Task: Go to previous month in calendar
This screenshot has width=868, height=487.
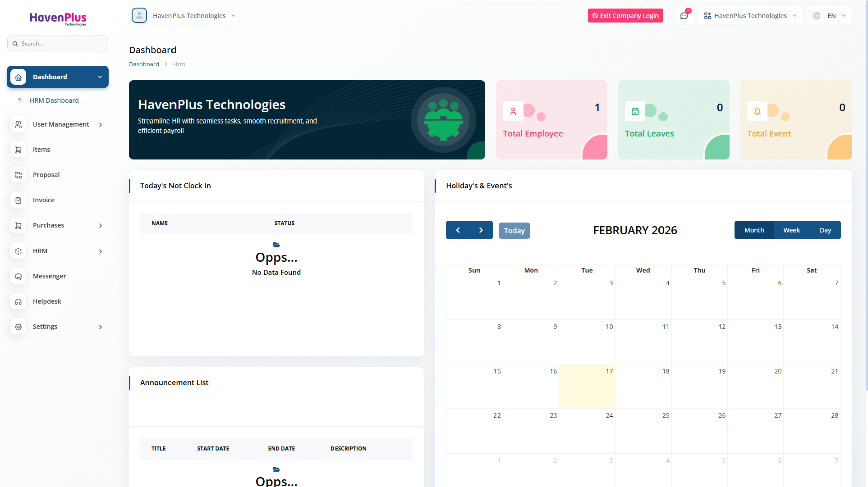Action: click(458, 230)
